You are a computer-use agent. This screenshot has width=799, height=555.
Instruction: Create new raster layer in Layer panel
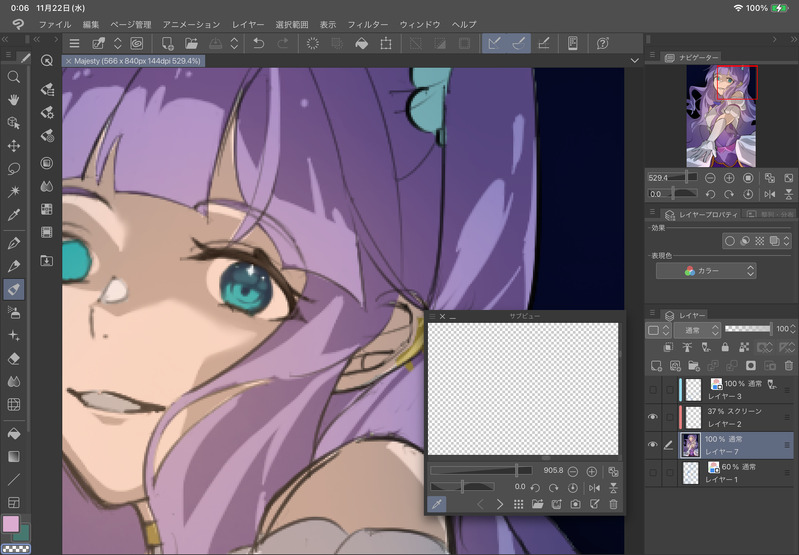click(x=656, y=365)
